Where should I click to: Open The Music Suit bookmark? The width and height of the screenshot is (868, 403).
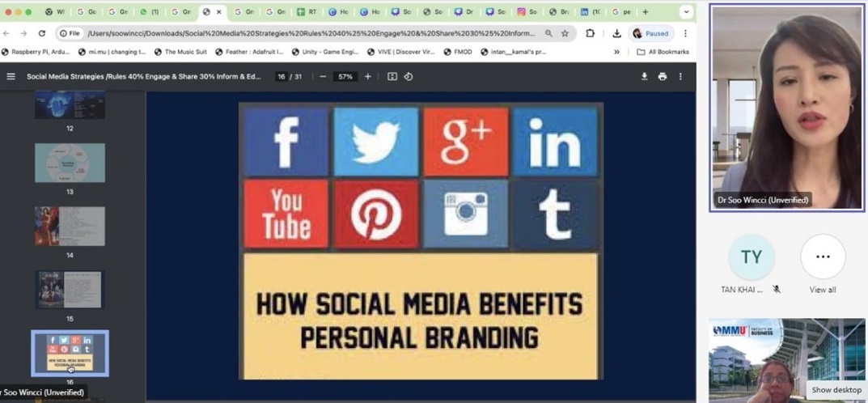click(180, 52)
